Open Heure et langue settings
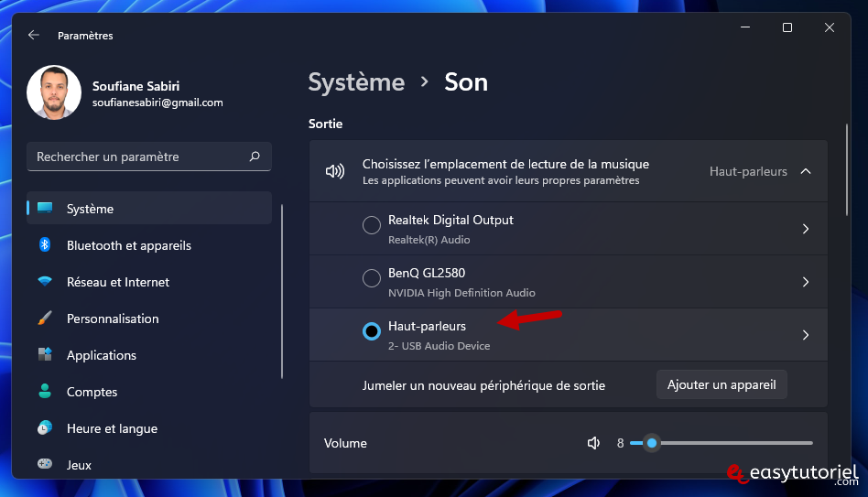Image resolution: width=868 pixels, height=497 pixels. pos(149,427)
